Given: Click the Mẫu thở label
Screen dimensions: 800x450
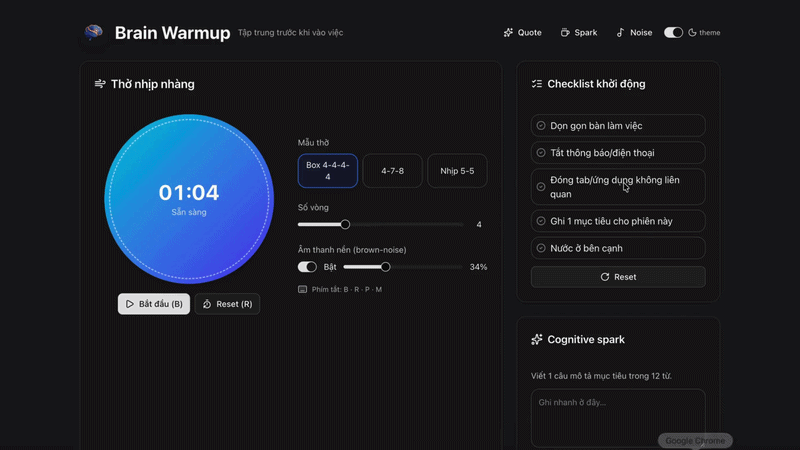Looking at the screenshot, I should click(313, 143).
